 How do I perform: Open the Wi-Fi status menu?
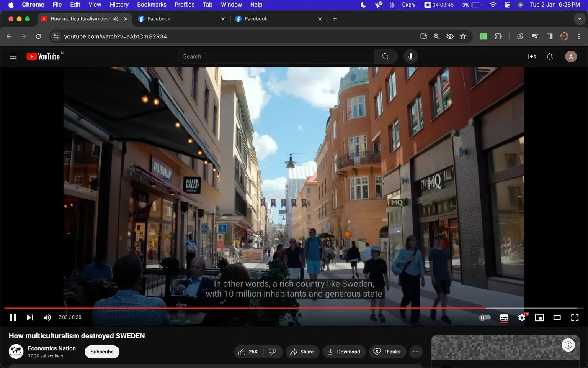pos(493,5)
